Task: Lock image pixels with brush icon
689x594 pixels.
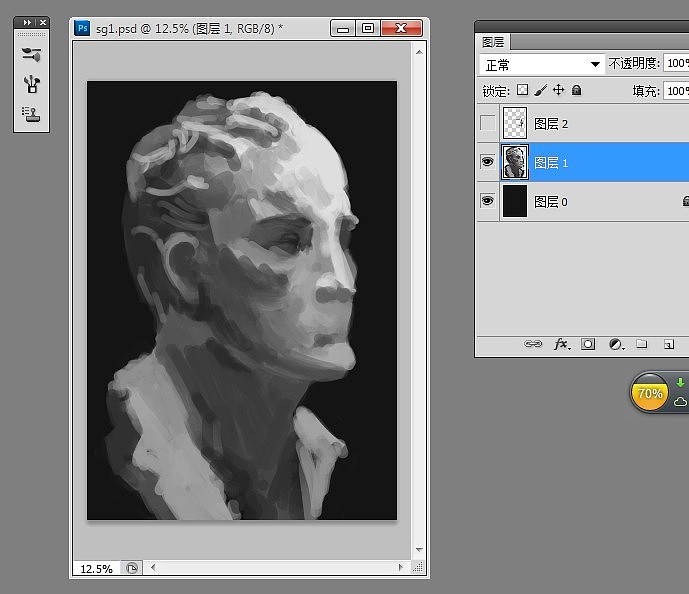Action: pos(540,90)
